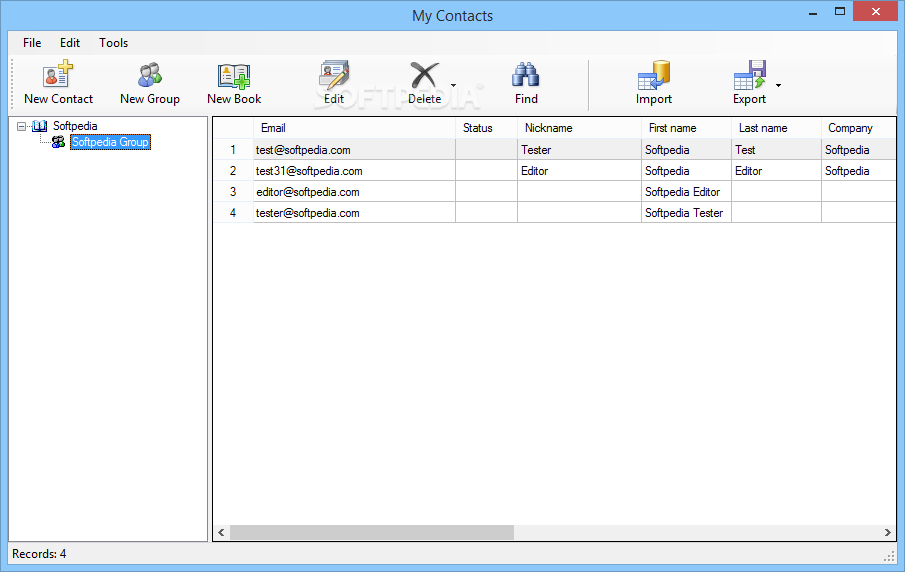
Task: Click the horizontal scrollbar thumb
Action: coord(372,532)
